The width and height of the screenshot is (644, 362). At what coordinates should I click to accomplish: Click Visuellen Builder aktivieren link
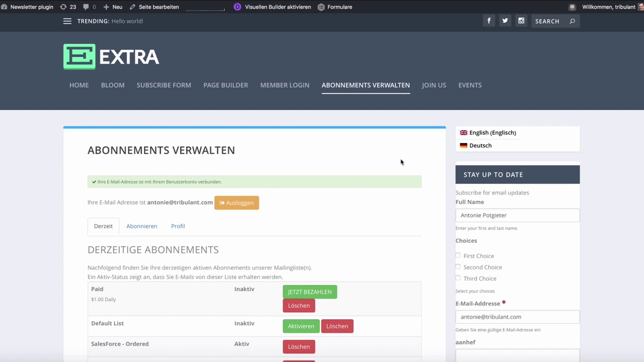coord(278,7)
